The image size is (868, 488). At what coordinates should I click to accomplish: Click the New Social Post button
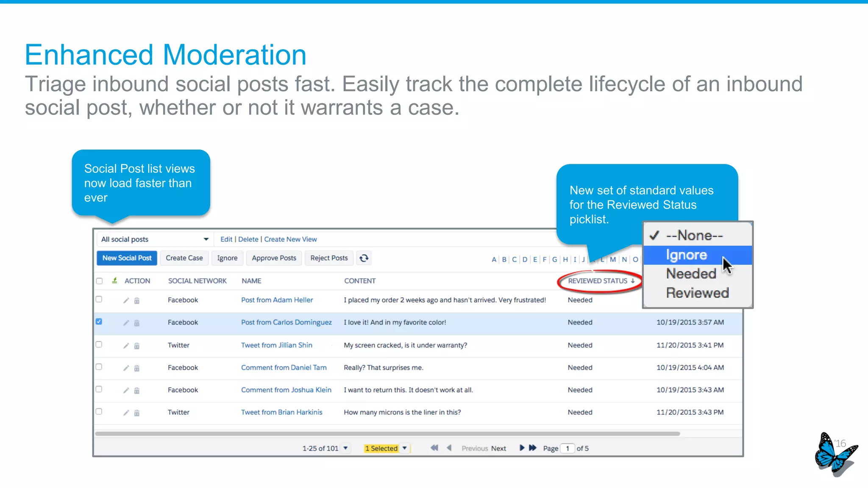click(x=127, y=258)
